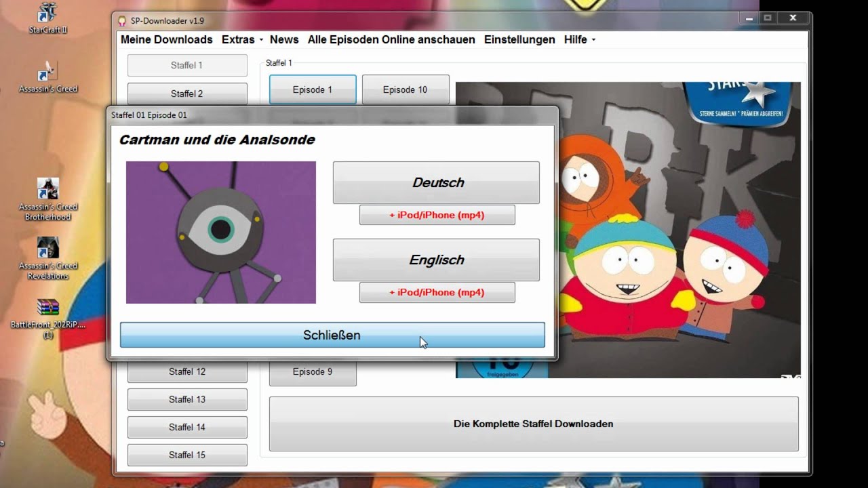Open the BattleFront archive file icon
Screen dimensions: 868x488
(x=47, y=319)
